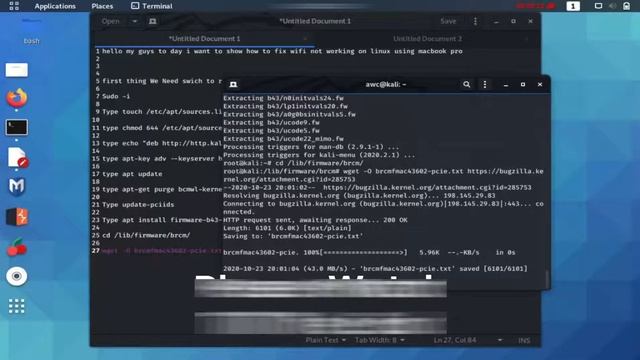This screenshot has width=640, height=360.
Task: Open the Places menu
Action: coord(102,6)
